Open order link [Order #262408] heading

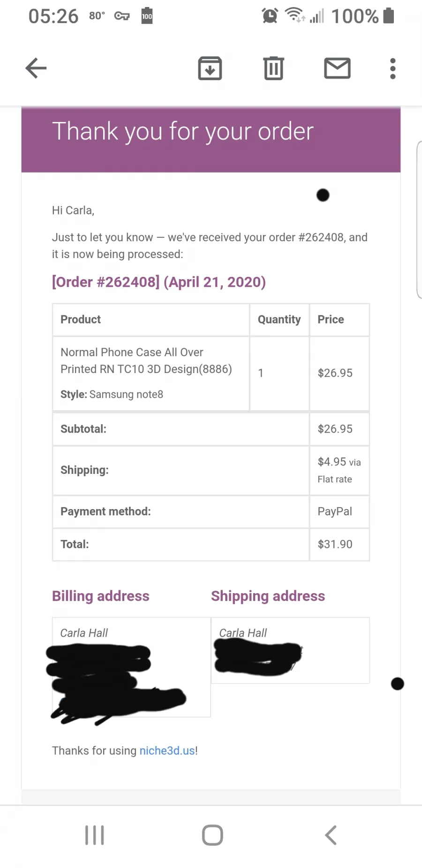159,282
